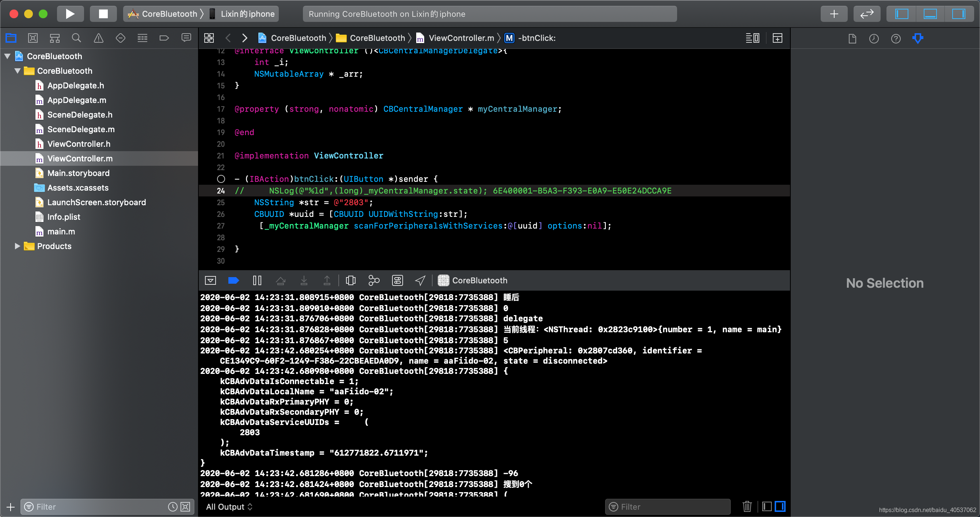980x517 pixels.
Task: Clear console with trash icon
Action: [747, 507]
